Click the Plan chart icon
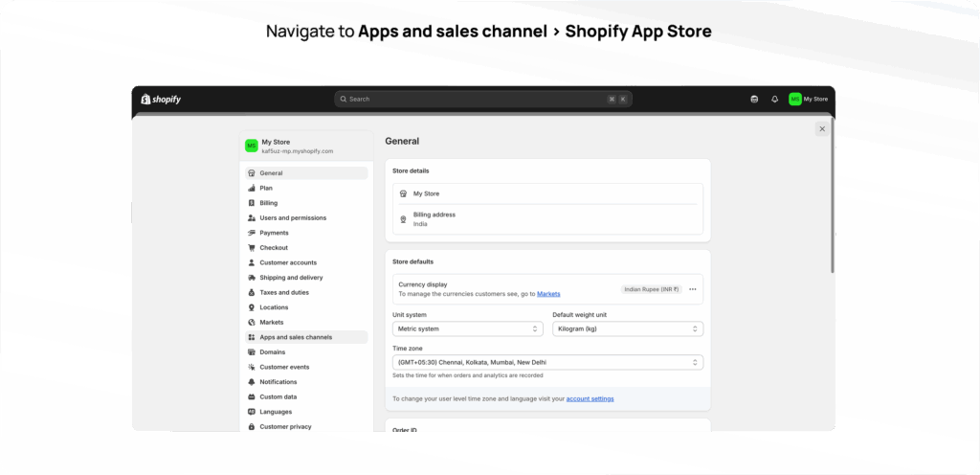 252,188
